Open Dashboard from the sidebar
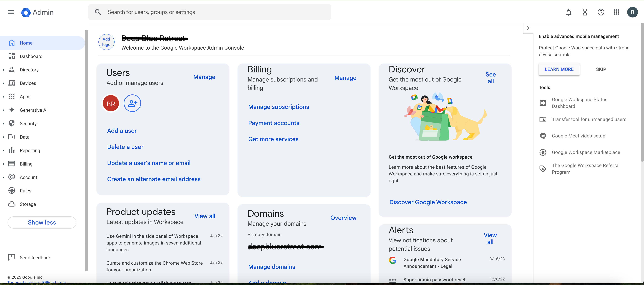 pos(42,56)
